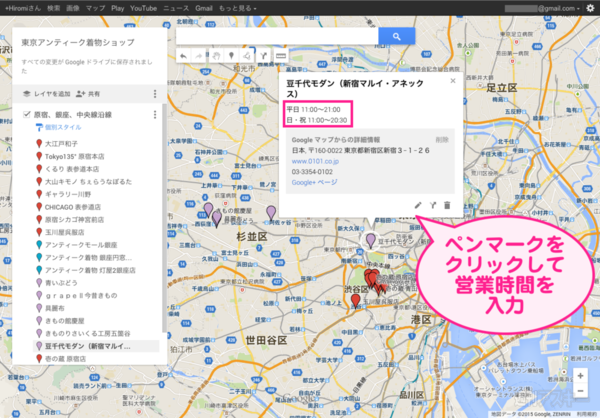Click the teal pin icon beside アンティークモール銀座
This screenshot has height=418, width=600.
click(39, 245)
